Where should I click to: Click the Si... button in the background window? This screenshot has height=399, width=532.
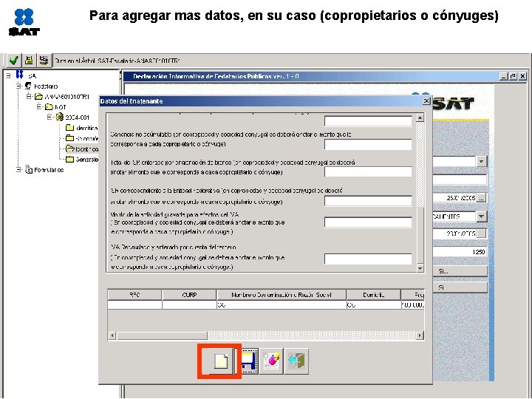tap(460, 271)
